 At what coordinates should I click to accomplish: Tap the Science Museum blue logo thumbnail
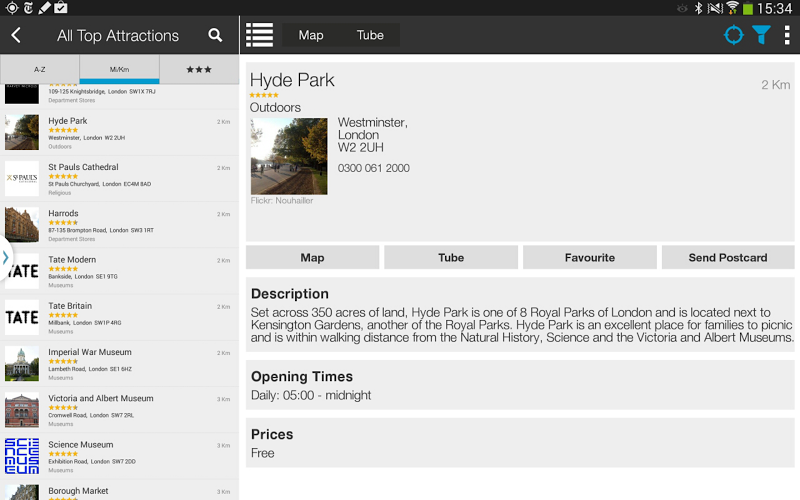pyautogui.click(x=22, y=456)
